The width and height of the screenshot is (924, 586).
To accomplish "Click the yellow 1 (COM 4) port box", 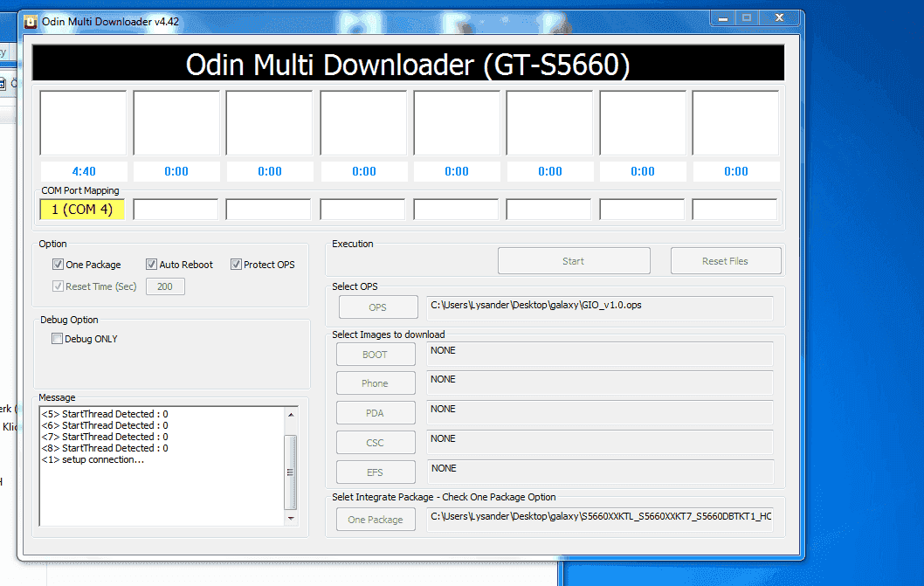I will pyautogui.click(x=82, y=210).
